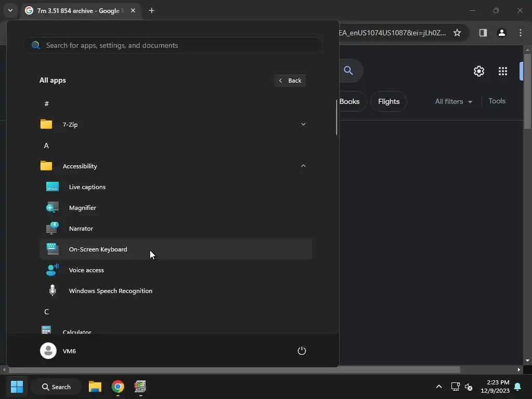Click the Google search magnifier button

[x=349, y=71]
